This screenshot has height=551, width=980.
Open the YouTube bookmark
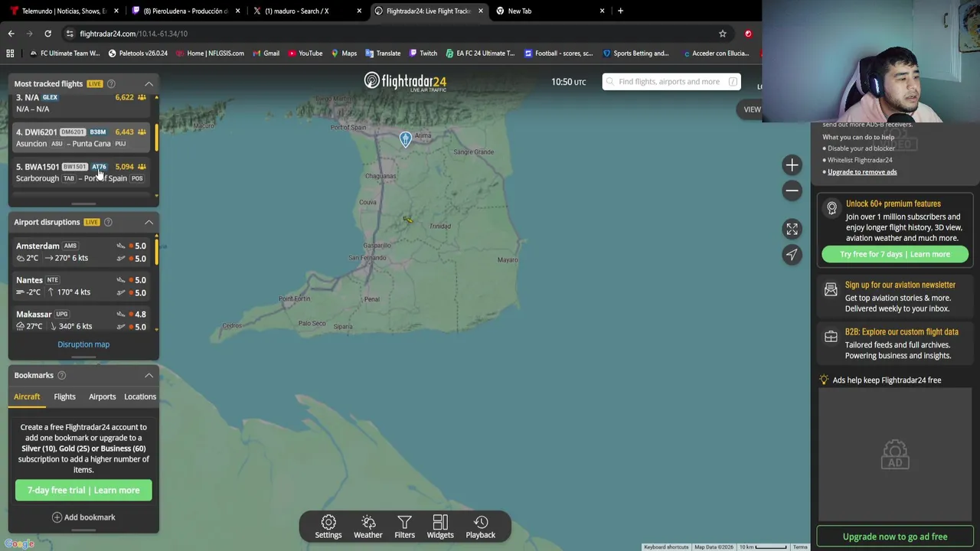point(304,54)
